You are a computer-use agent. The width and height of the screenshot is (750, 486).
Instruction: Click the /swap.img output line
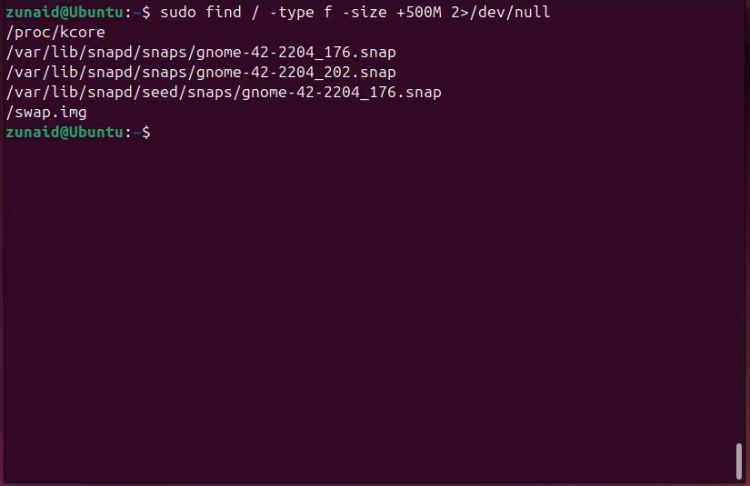tap(46, 112)
